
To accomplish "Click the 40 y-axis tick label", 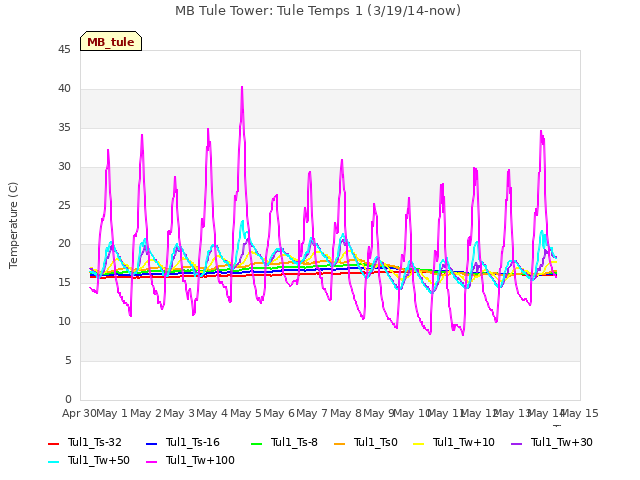I will tap(64, 89).
